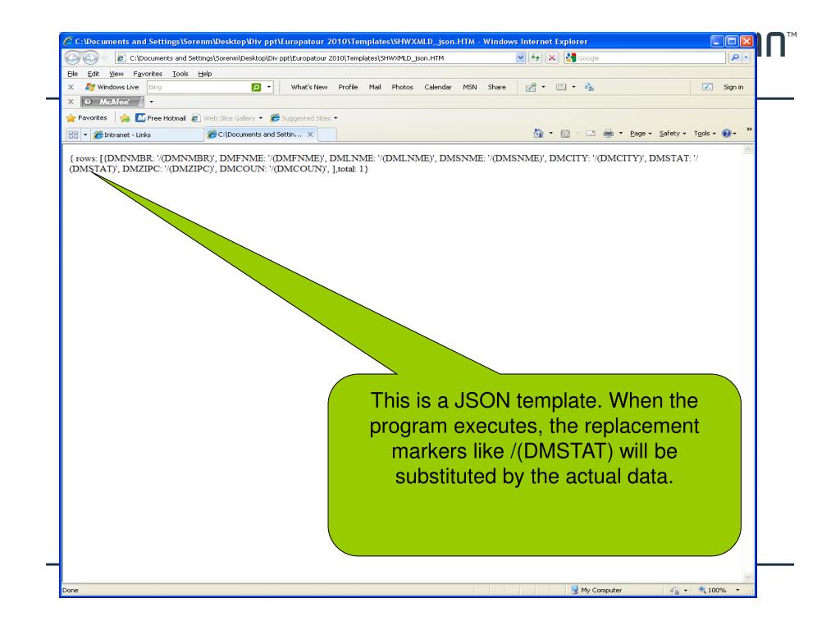Click the Print icon
Image resolution: width=840 pixels, height=630 pixels.
tap(608, 134)
